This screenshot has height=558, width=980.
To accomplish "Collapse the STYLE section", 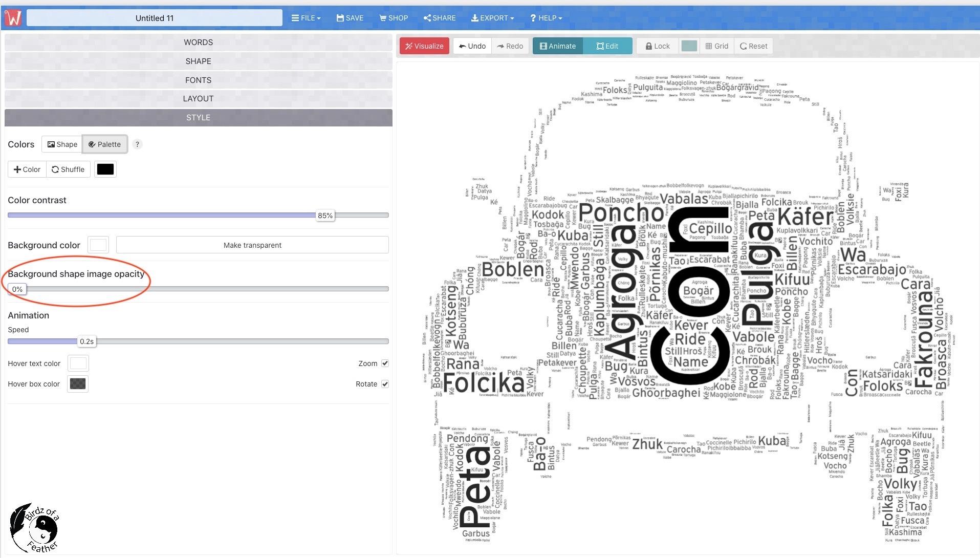I will pyautogui.click(x=199, y=118).
